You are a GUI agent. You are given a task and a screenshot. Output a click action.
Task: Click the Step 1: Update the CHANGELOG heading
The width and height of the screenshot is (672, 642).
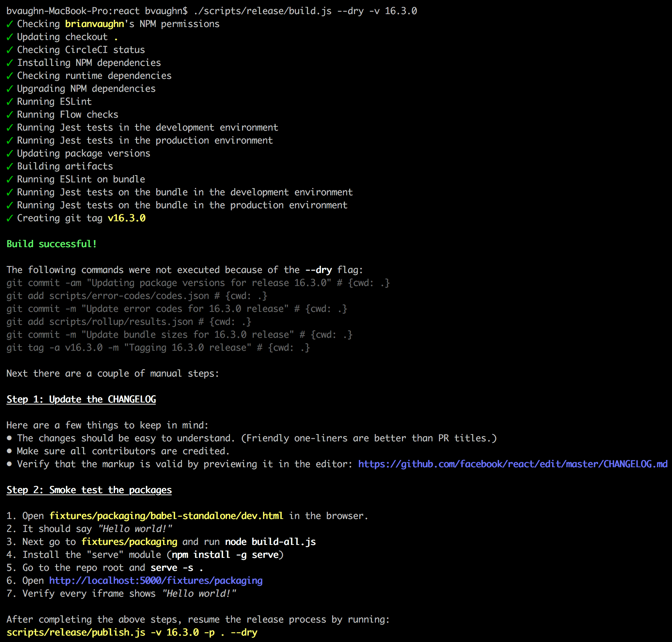pos(81,399)
